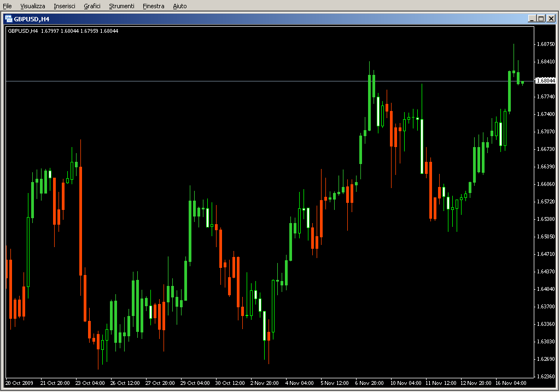Click the 1.66060 price scale label
This screenshot has height=392, width=560.
pos(546,184)
